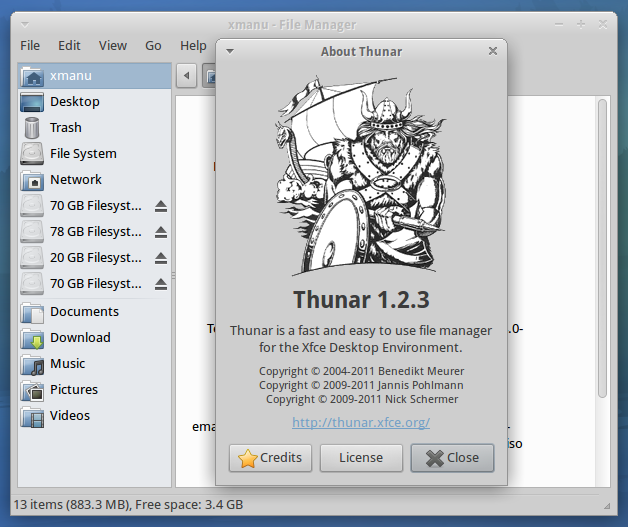Eject the 20 GB Filesystem volume

coord(161,258)
